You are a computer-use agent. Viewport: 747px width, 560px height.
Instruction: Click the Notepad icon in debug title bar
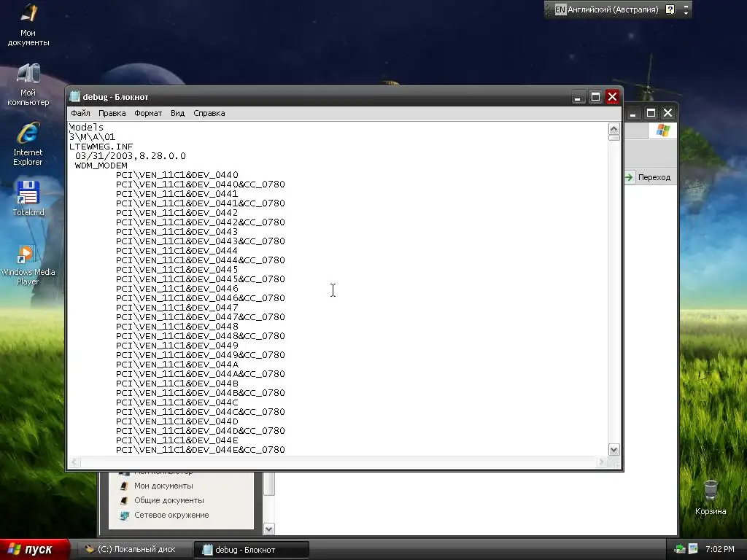[75, 97]
